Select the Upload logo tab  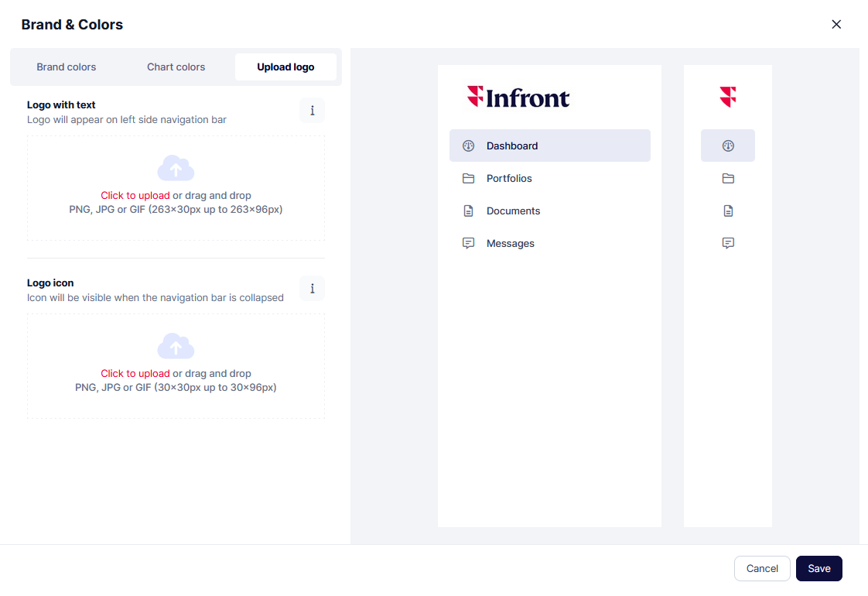coord(285,67)
